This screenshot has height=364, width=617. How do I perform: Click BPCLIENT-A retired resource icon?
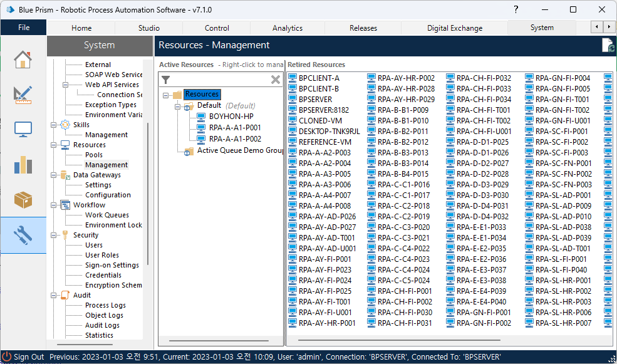(293, 78)
